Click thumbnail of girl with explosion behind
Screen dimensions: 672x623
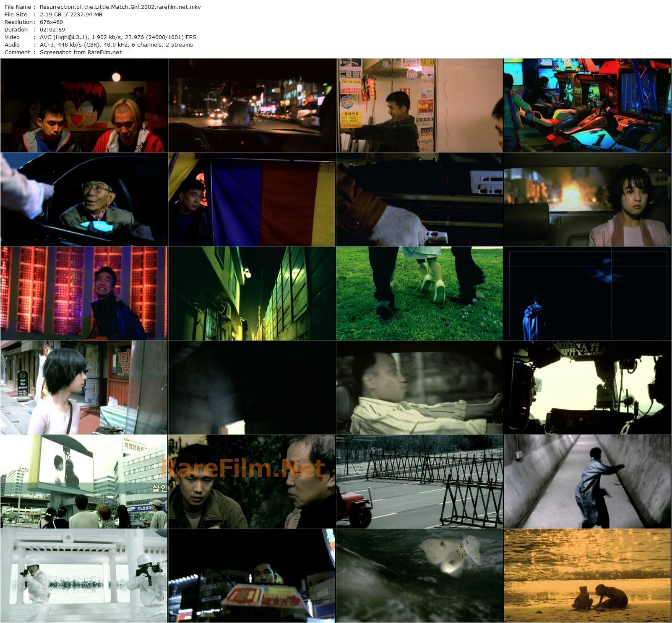pos(587,199)
